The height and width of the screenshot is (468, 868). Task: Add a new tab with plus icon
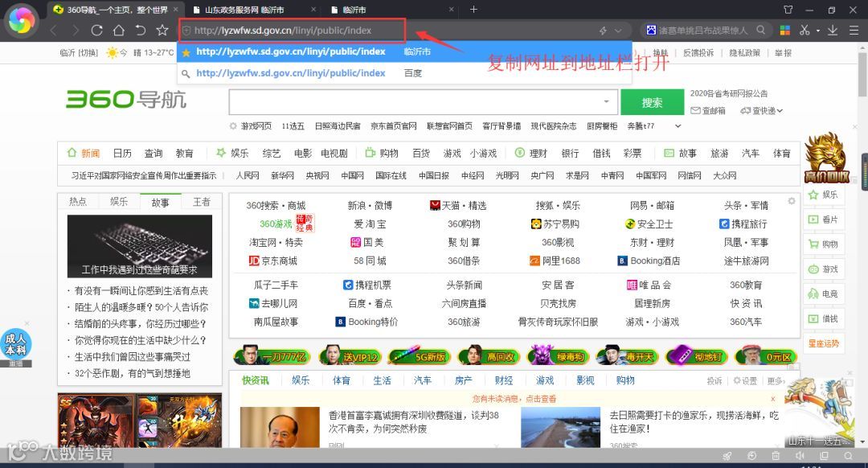click(x=473, y=10)
